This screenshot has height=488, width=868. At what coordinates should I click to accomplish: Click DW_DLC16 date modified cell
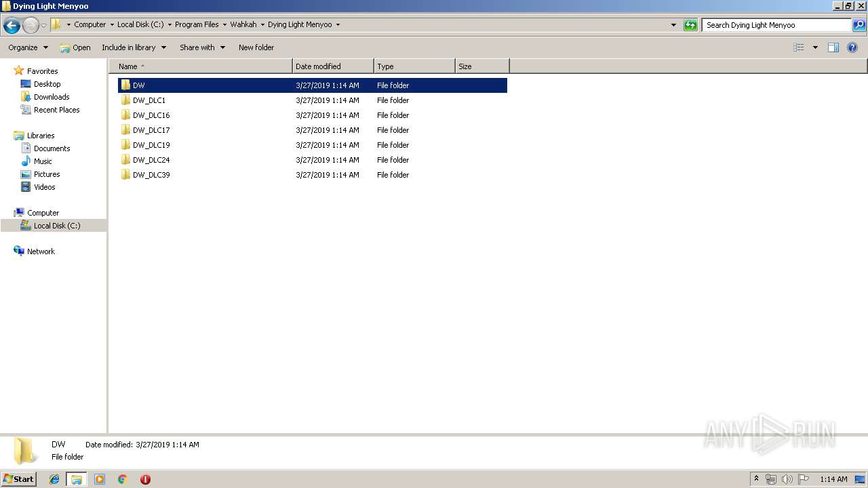tap(328, 115)
